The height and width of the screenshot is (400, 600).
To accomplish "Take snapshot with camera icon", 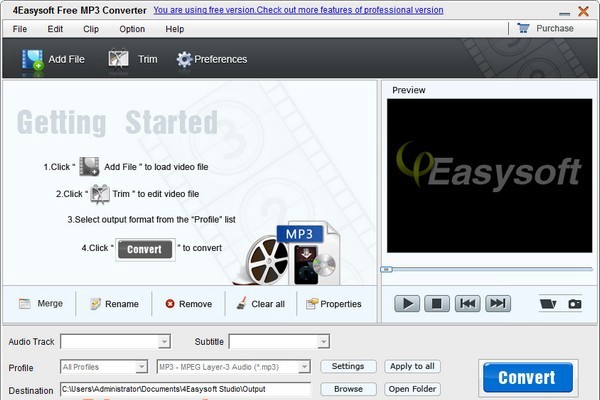I will 575,304.
